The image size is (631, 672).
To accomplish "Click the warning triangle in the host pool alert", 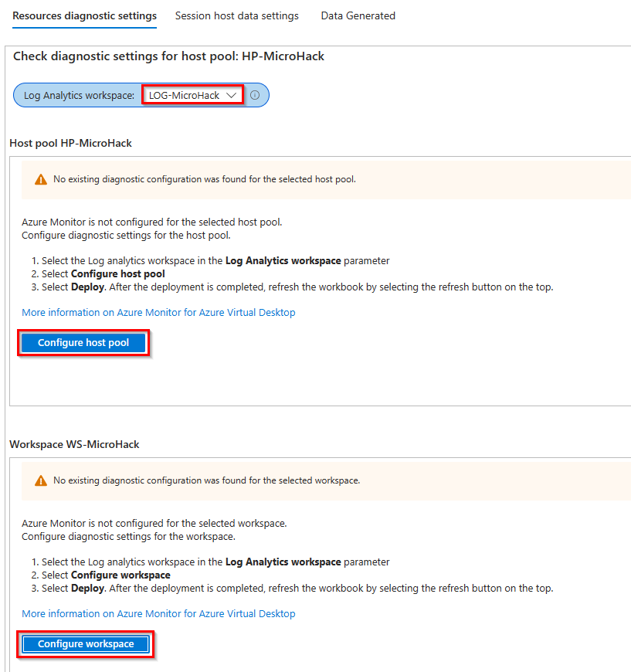I will (x=40, y=178).
